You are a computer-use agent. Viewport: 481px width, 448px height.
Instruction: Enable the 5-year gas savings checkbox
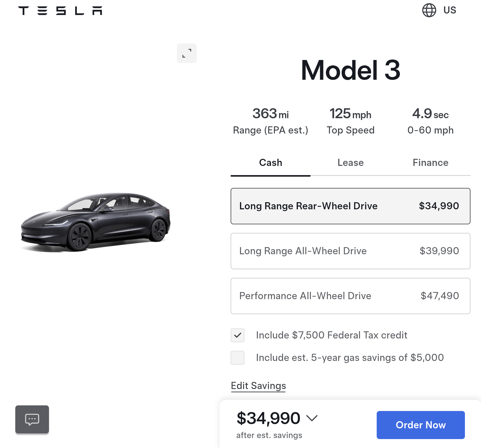point(237,358)
